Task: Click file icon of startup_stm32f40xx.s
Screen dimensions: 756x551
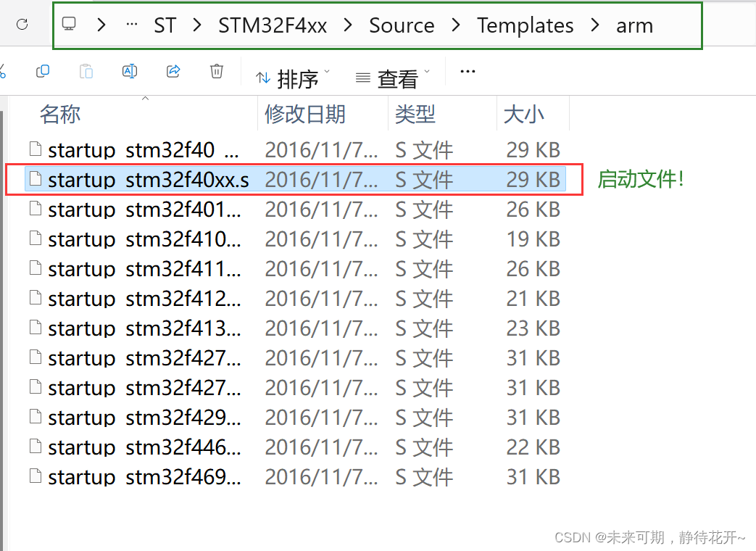Action: 36,179
